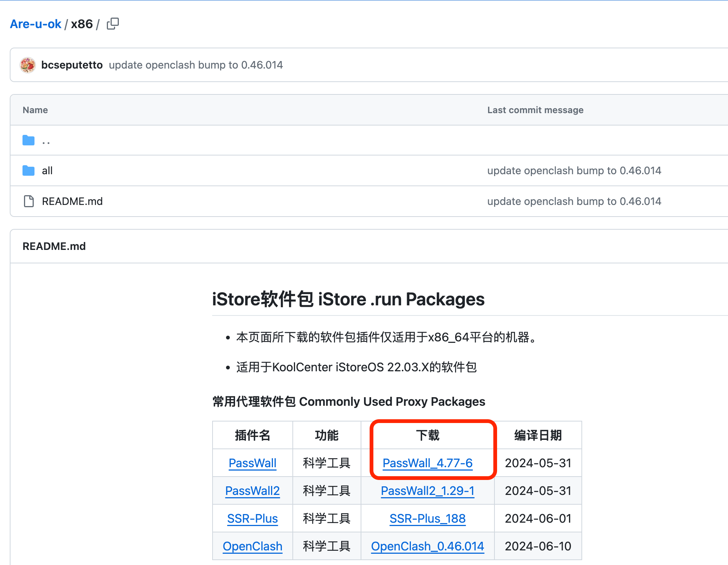Click the copy path icon
The height and width of the screenshot is (565, 728).
pyautogui.click(x=112, y=24)
